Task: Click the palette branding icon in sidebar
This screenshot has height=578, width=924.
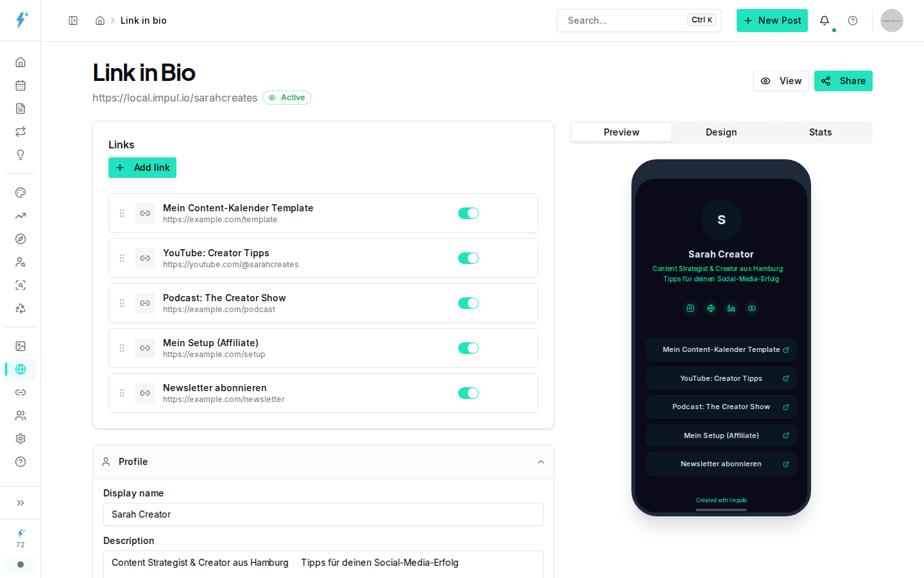Action: click(x=20, y=193)
